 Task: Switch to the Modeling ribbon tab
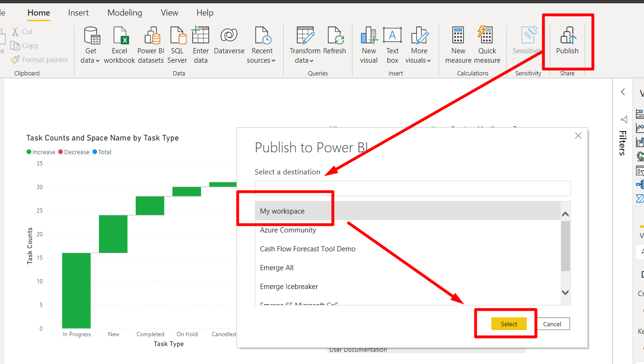pyautogui.click(x=124, y=13)
